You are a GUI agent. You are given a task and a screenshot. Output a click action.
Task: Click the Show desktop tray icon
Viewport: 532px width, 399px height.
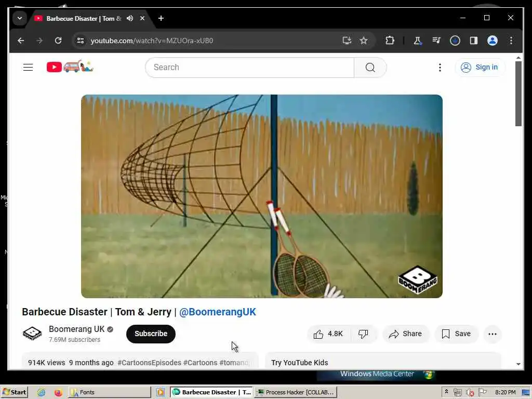tap(526, 392)
